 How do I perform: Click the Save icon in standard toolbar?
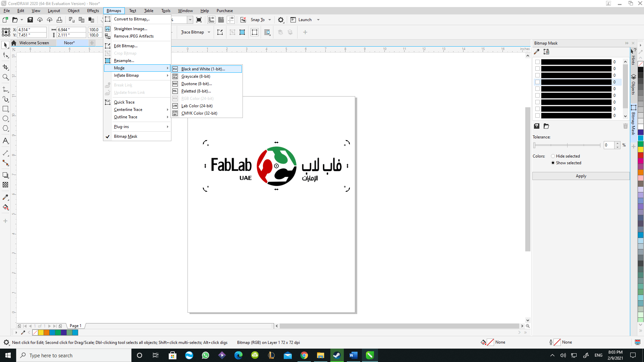click(x=30, y=20)
